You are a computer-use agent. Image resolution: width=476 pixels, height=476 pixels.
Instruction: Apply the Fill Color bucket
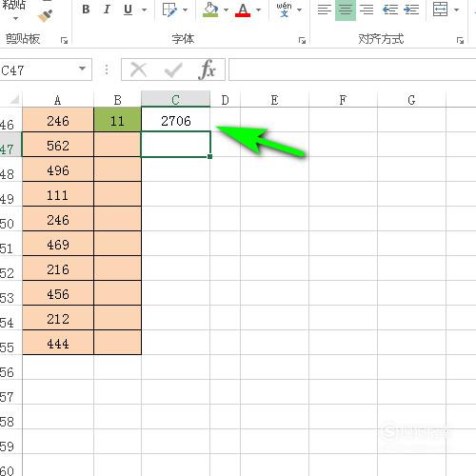(210, 10)
